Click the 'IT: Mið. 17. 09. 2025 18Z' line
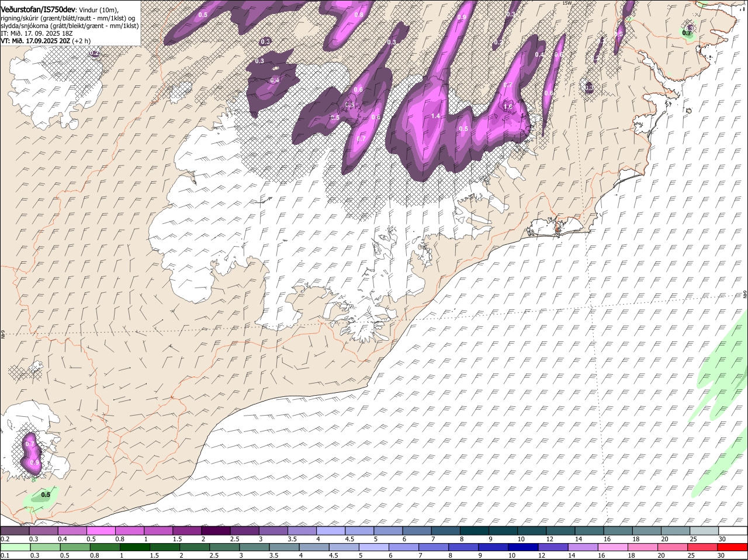Image resolution: width=748 pixels, height=560 pixels. point(37,33)
